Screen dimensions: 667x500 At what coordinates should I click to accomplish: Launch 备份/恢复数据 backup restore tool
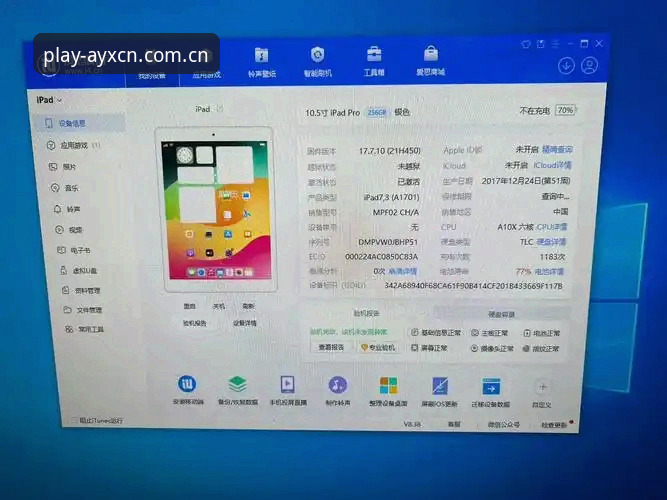point(237,390)
